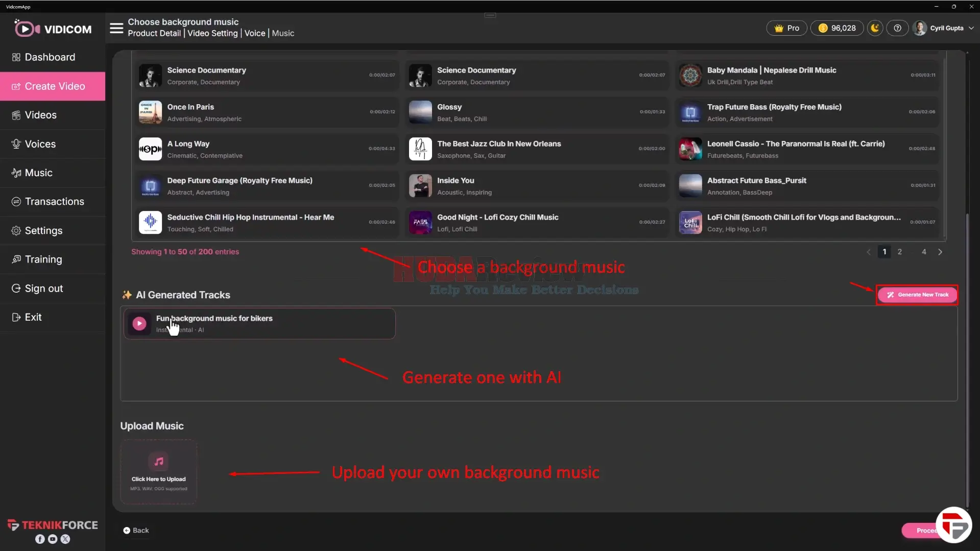This screenshot has width=980, height=551.
Task: Select Seductive Chill Hip Hop track icon
Action: click(150, 223)
